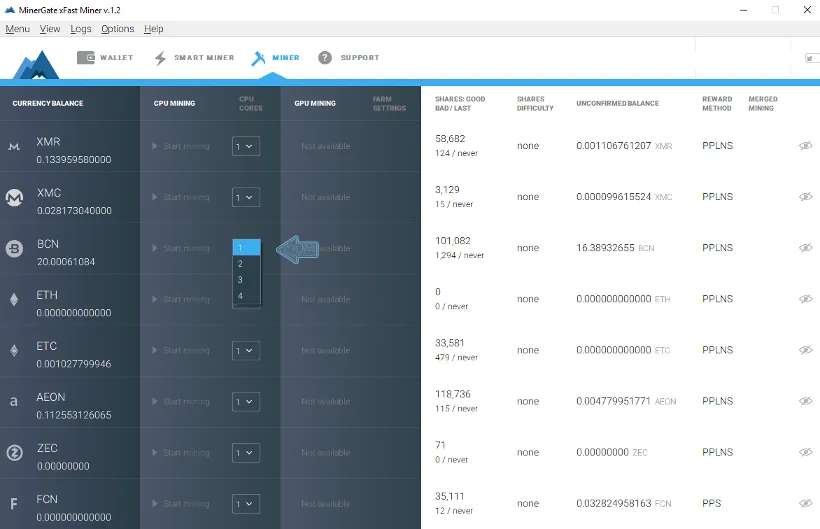
Task: Click the Support question mark icon
Action: pyautogui.click(x=325, y=58)
